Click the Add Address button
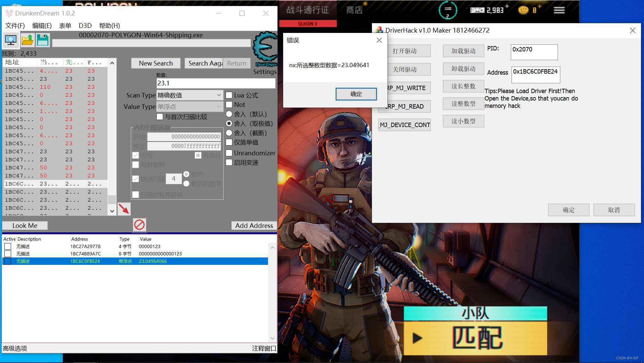This screenshot has height=363, width=644. pyautogui.click(x=254, y=226)
